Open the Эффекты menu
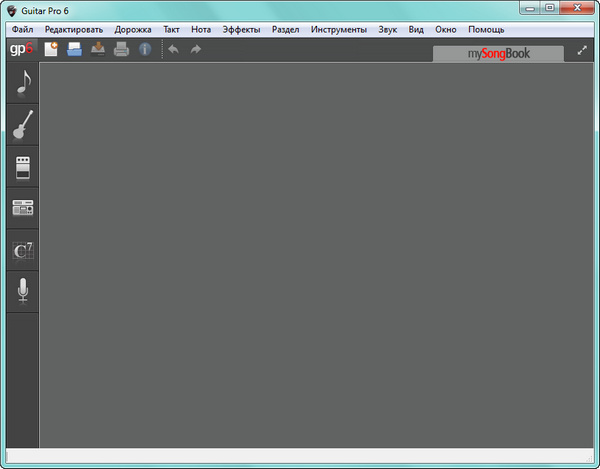The image size is (600, 469). pyautogui.click(x=241, y=29)
